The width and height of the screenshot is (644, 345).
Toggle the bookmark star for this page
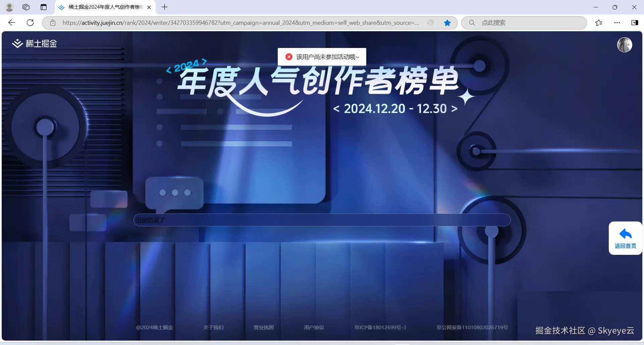pos(447,23)
